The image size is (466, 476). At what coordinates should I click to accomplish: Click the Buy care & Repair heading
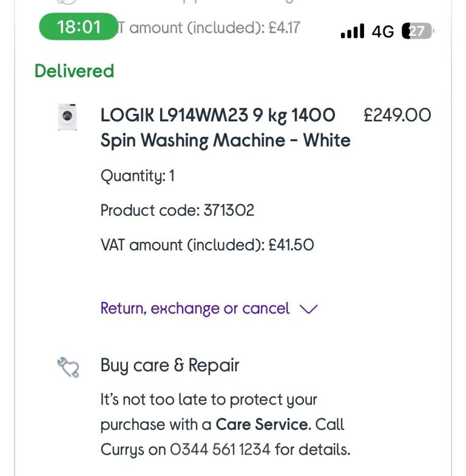tap(170, 366)
